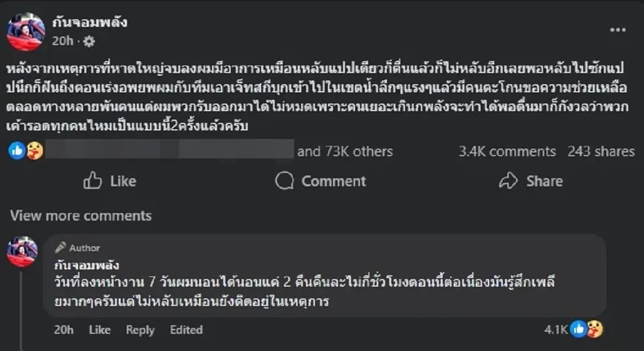Select the Comment speech bubble icon
Image resolution: width=644 pixels, height=351 pixels.
(283, 181)
